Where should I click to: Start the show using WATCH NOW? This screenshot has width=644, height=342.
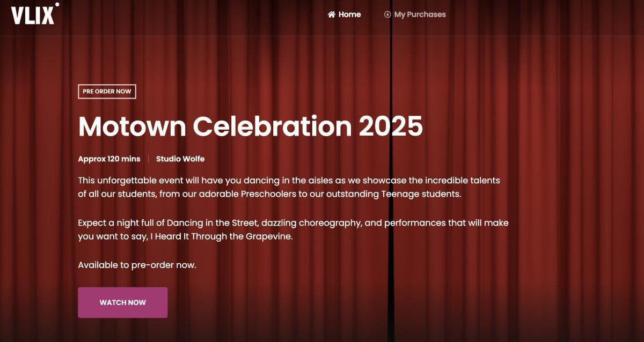(x=122, y=302)
